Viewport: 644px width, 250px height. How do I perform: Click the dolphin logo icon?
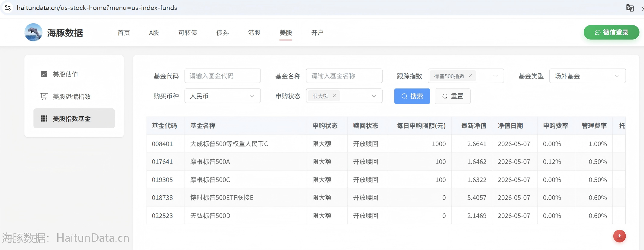tap(33, 32)
